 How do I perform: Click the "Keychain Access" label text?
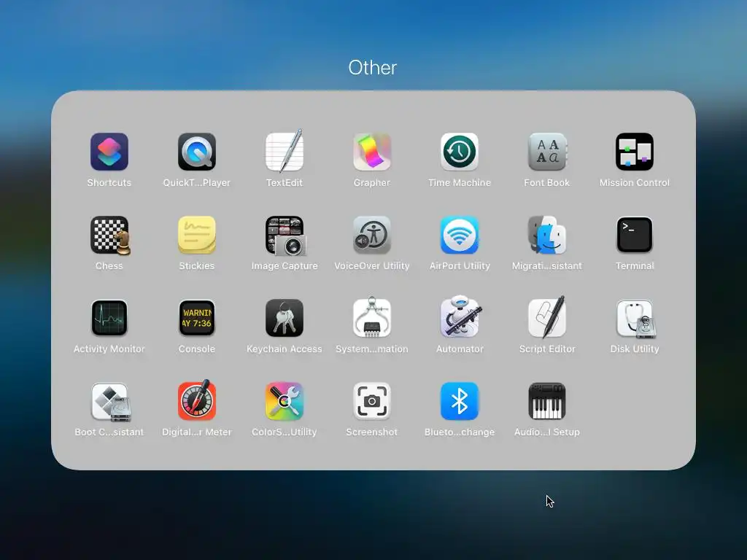click(x=285, y=349)
